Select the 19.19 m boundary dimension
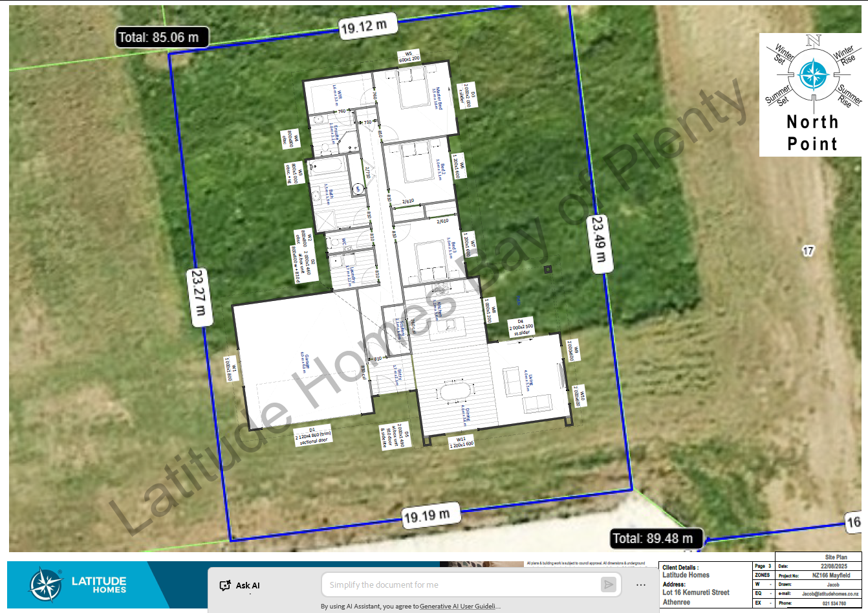Image resolution: width=868 pixels, height=613 pixels. [431, 516]
